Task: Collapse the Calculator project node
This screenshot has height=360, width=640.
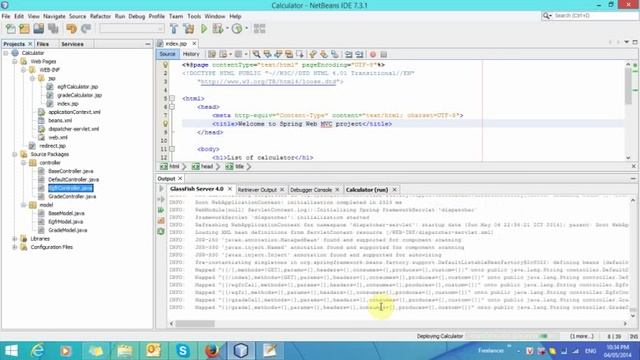Action: (6, 53)
